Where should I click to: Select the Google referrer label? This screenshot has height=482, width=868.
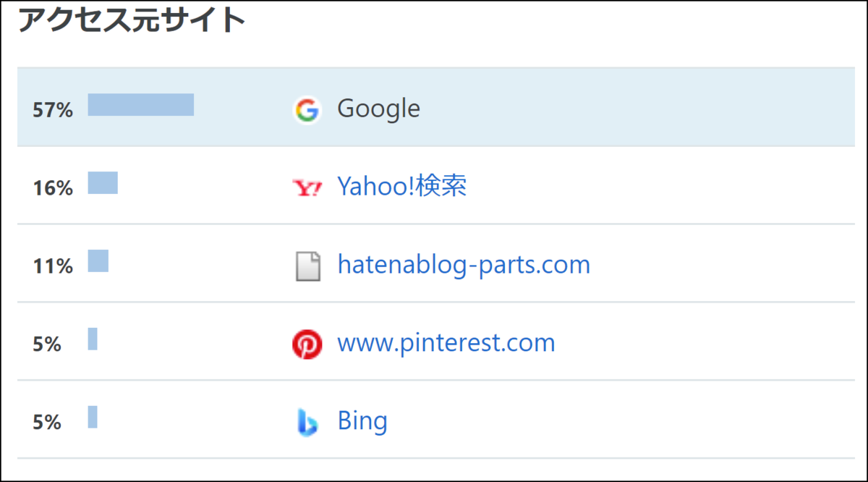378,109
